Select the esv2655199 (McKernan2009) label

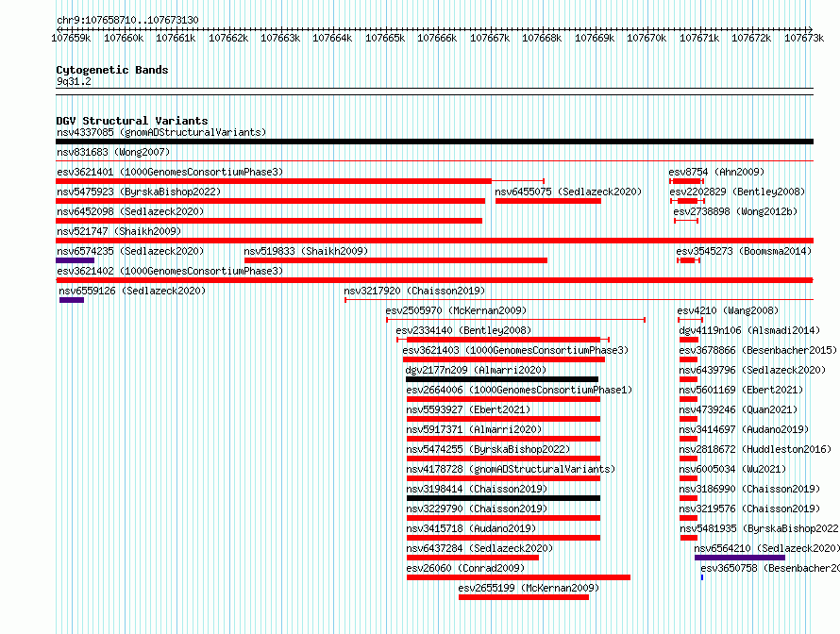click(529, 588)
